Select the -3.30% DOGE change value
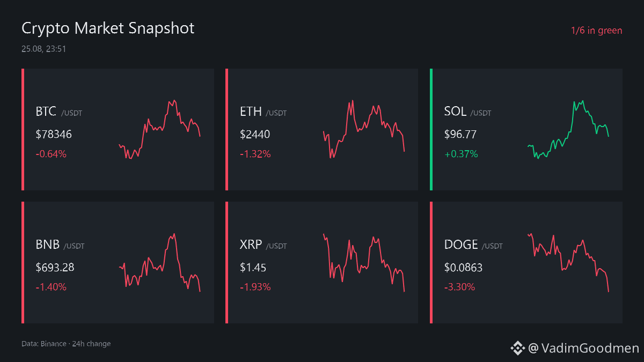Image resolution: width=644 pixels, height=362 pixels. coord(460,287)
